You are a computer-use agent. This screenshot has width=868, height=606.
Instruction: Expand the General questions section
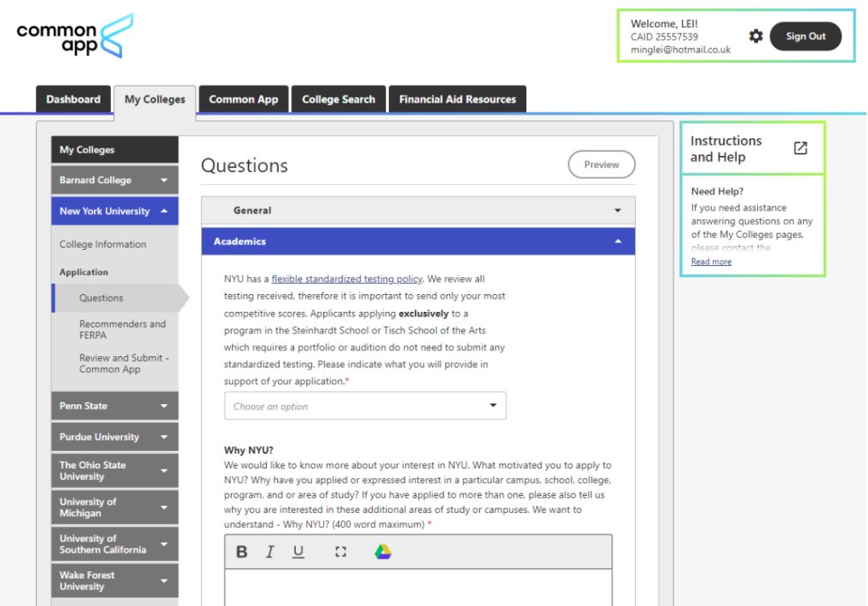[419, 211]
